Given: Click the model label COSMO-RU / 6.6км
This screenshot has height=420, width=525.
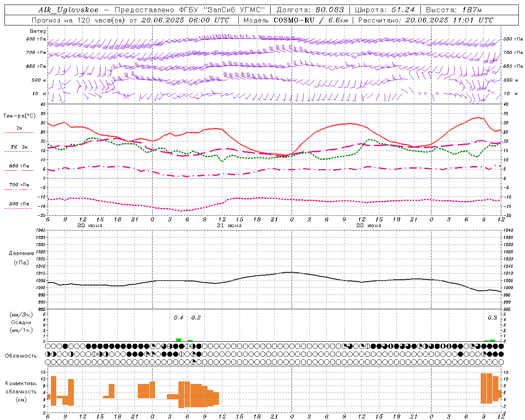Looking at the screenshot, I should coord(310,20).
